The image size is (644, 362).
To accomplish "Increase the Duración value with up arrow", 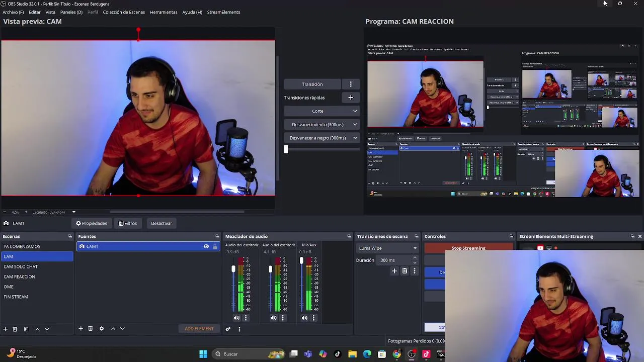I will click(x=415, y=258).
